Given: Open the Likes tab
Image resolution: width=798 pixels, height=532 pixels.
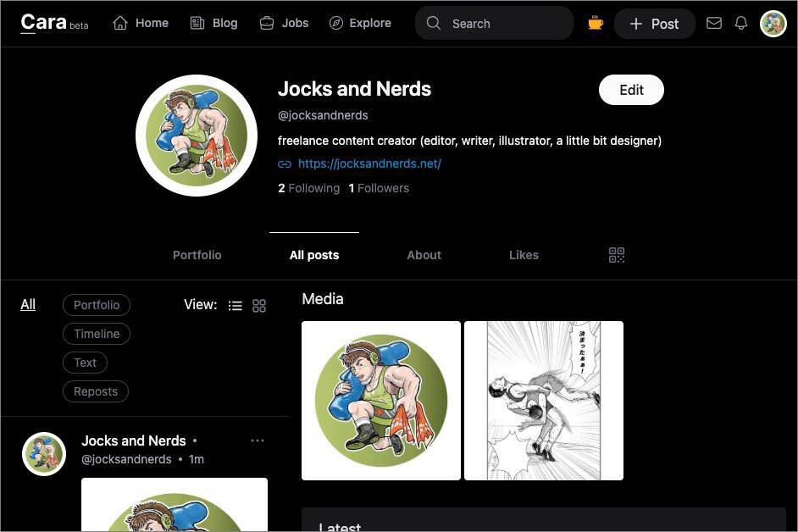Looking at the screenshot, I should tap(524, 255).
